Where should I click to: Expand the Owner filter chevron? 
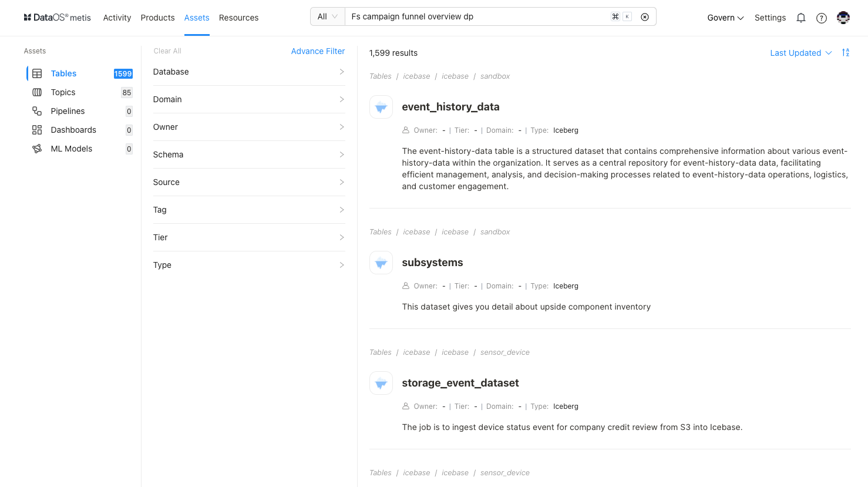tap(342, 127)
